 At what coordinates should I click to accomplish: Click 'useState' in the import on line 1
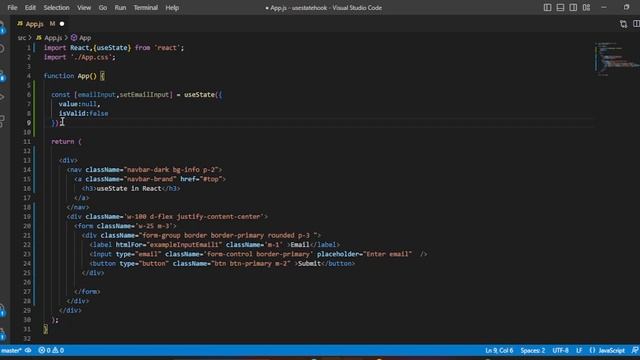[x=112, y=48]
